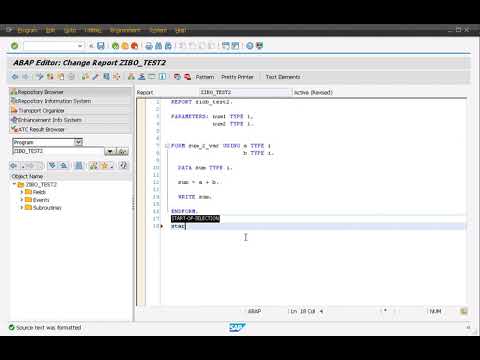This screenshot has height=360, width=480.
Task: Toggle fullscreen editor icon
Action: 152,77
